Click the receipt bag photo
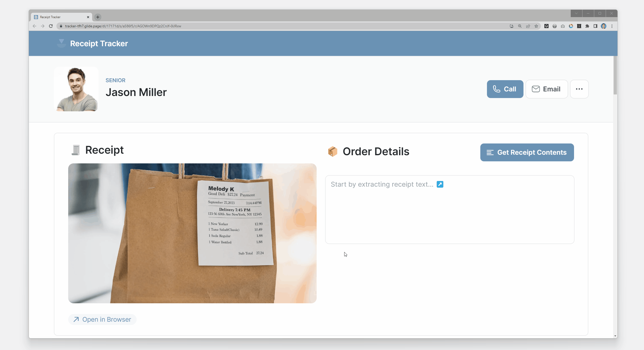Viewport: 644px width, 350px height. pyautogui.click(x=192, y=233)
